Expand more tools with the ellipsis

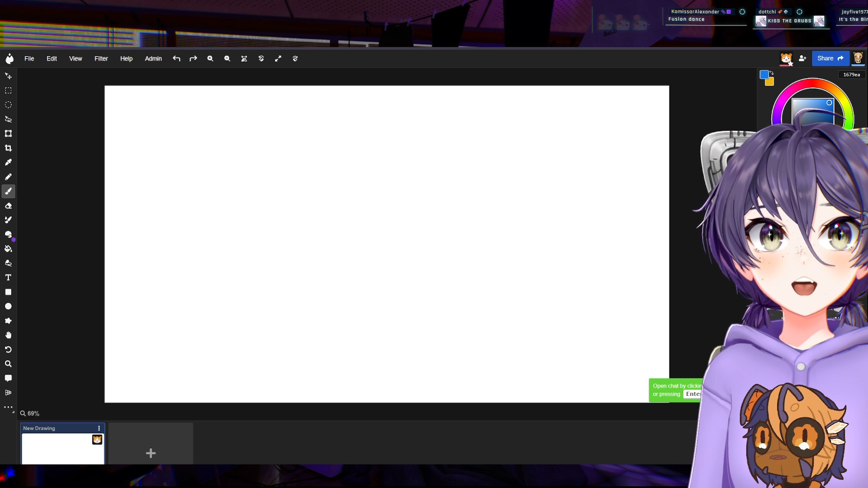coord(8,407)
